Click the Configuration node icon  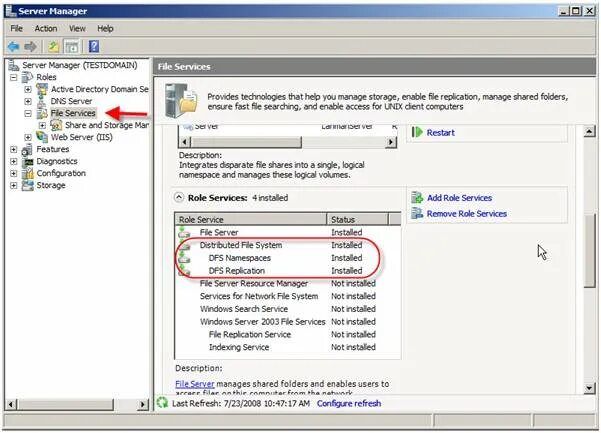coord(27,173)
